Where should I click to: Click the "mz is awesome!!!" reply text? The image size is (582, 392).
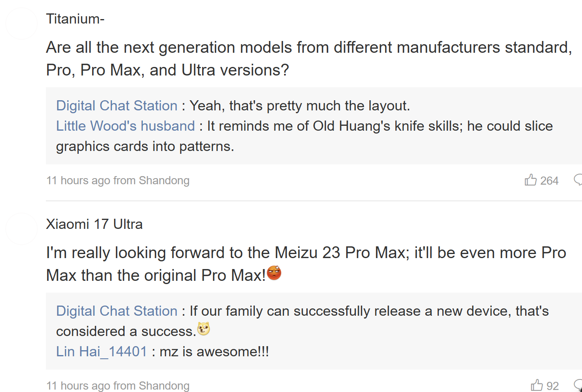(214, 351)
